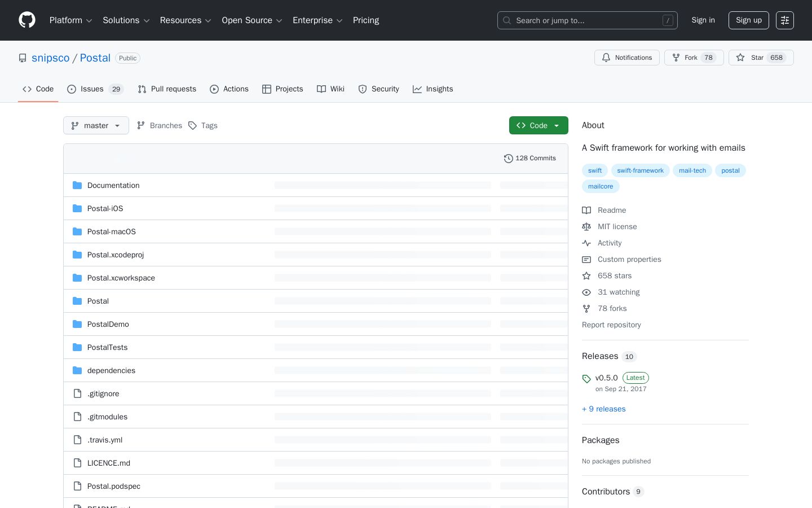This screenshot has width=812, height=508.
Task: Click the GitHub logo icon
Action: [x=27, y=20]
